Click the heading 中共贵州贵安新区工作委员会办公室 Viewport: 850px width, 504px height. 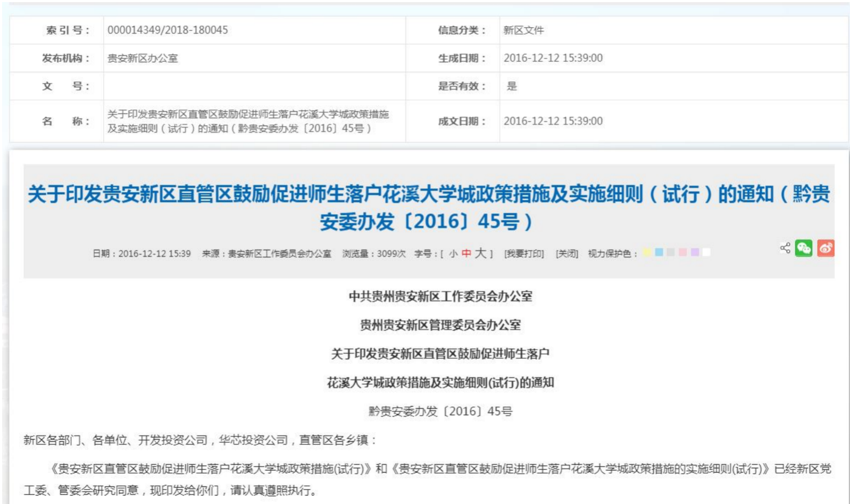pyautogui.click(x=440, y=297)
